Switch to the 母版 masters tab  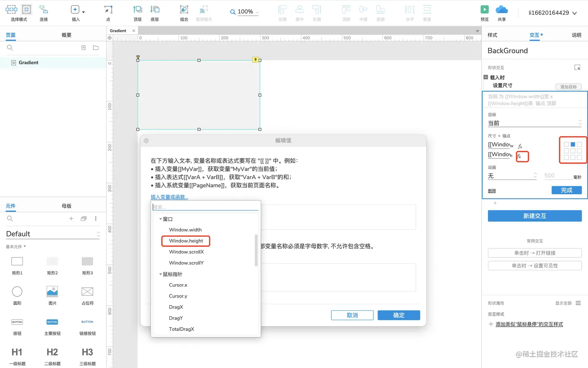point(66,206)
